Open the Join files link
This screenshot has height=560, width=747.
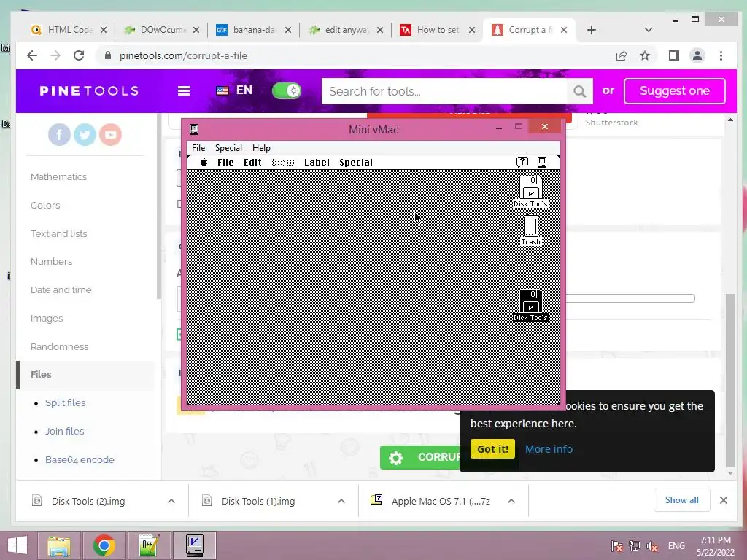(x=65, y=432)
